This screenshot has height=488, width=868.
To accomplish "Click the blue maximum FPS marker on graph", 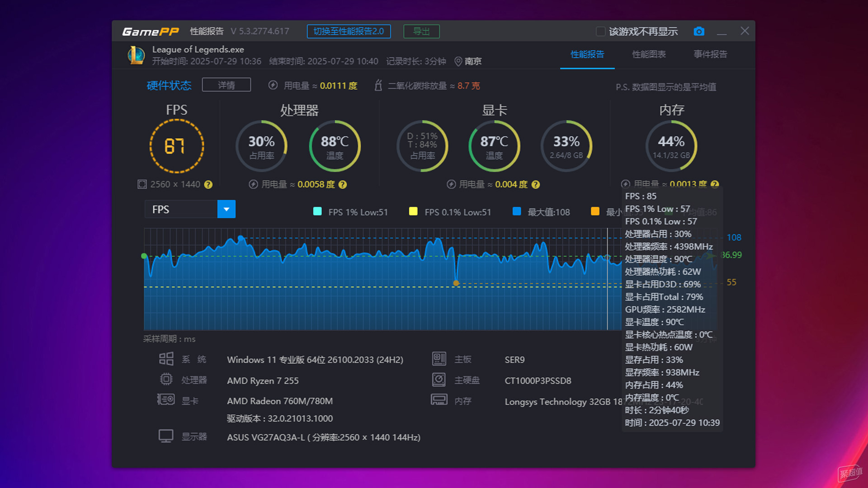I will [241, 238].
